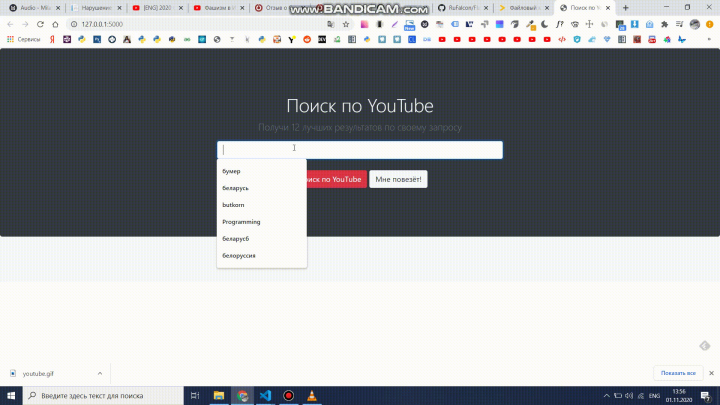Switch to the Фашизм в YouTube tab

coord(219,8)
